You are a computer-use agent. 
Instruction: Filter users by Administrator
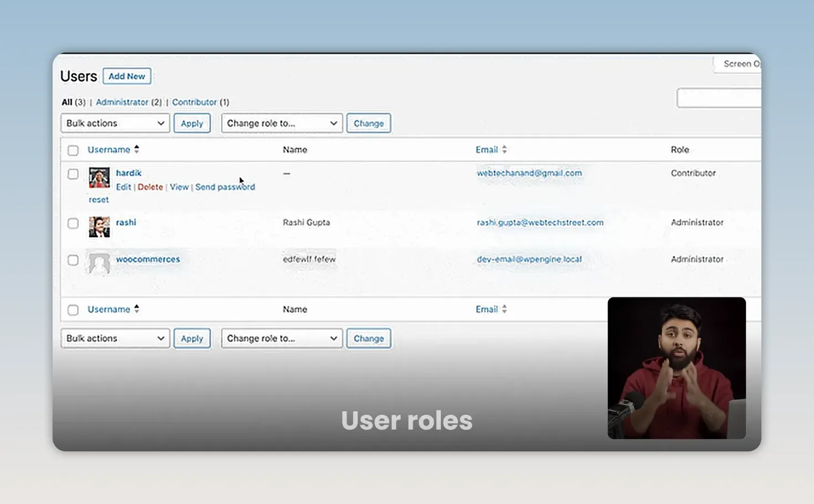(122, 102)
